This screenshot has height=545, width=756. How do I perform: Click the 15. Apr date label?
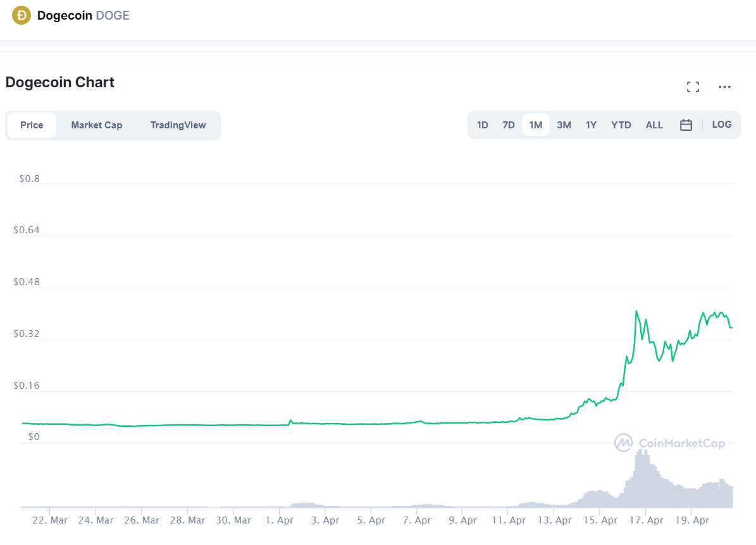600,520
